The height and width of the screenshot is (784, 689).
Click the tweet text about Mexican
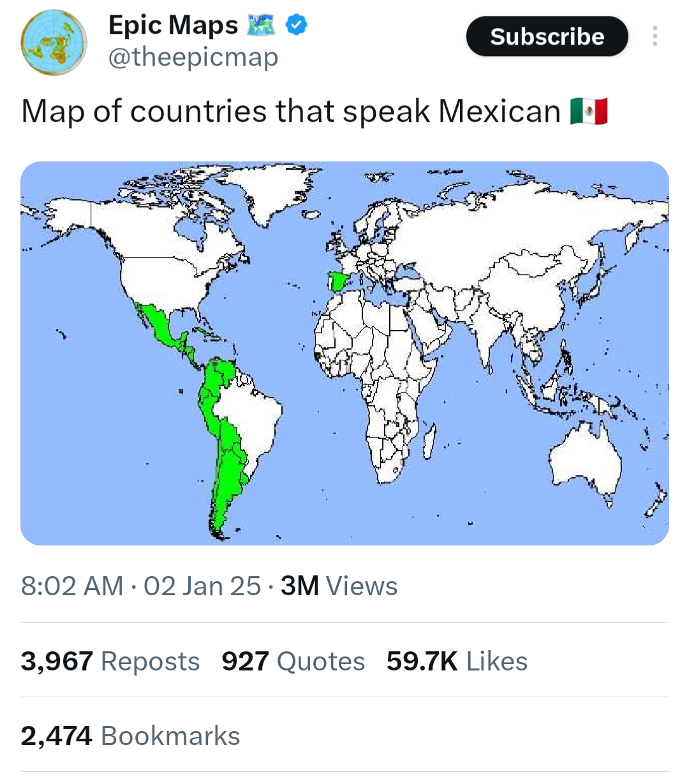click(291, 112)
